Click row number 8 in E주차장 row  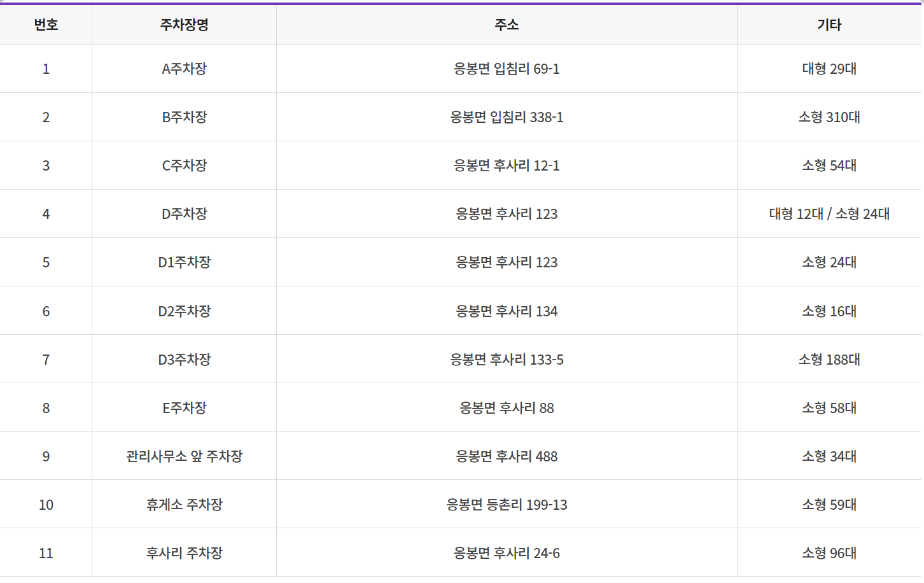46,408
